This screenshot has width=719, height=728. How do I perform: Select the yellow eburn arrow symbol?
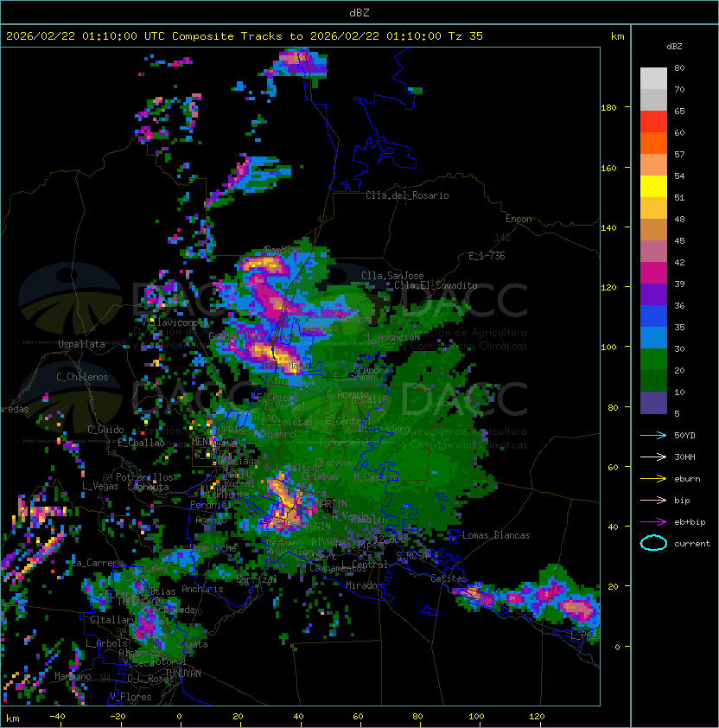pyautogui.click(x=653, y=479)
